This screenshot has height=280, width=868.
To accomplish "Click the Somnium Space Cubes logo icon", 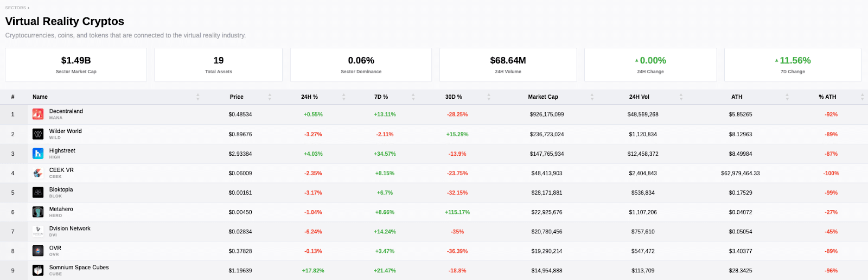I will pos(38,270).
